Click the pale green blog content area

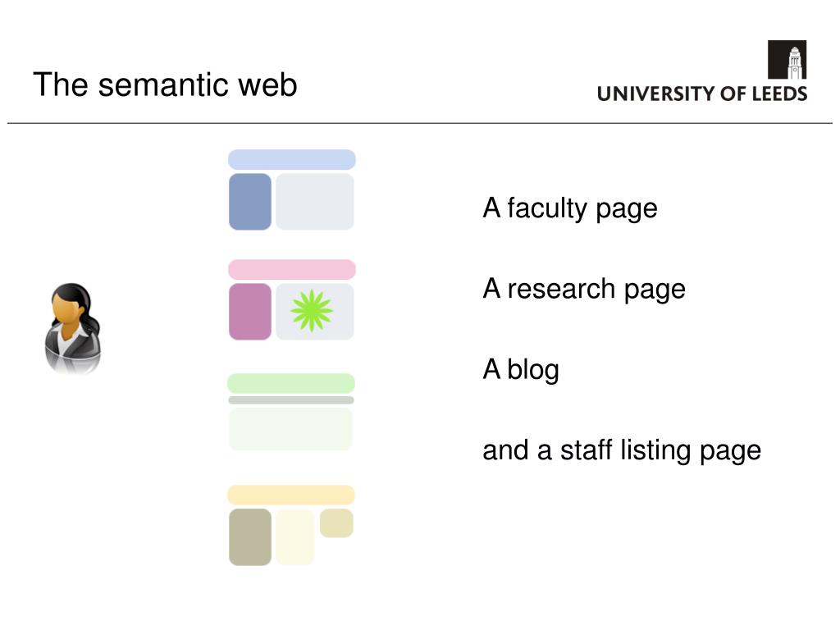point(291,429)
